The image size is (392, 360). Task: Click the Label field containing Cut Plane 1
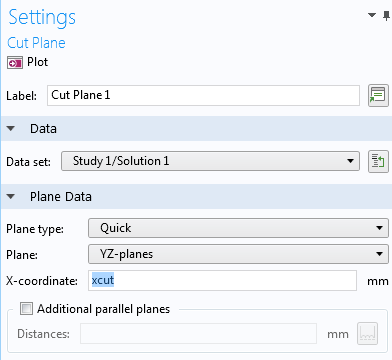203,95
